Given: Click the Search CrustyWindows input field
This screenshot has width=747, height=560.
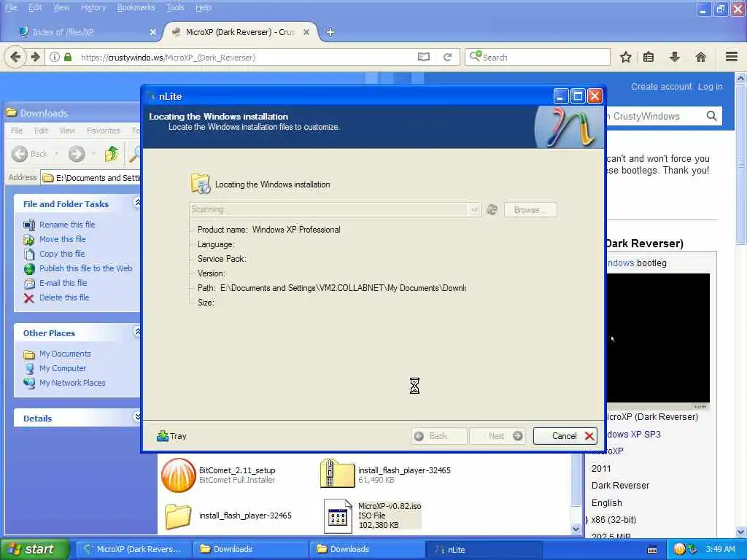Looking at the screenshot, I should 655,116.
